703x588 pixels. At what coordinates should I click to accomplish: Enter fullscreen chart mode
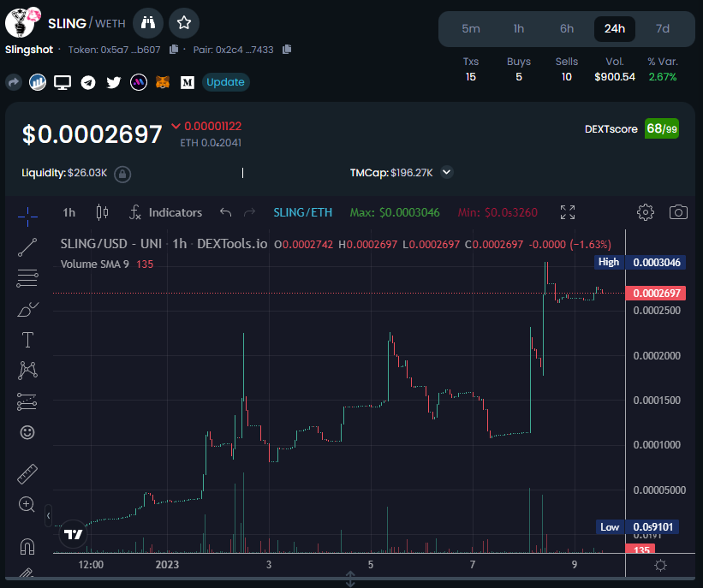point(568,212)
